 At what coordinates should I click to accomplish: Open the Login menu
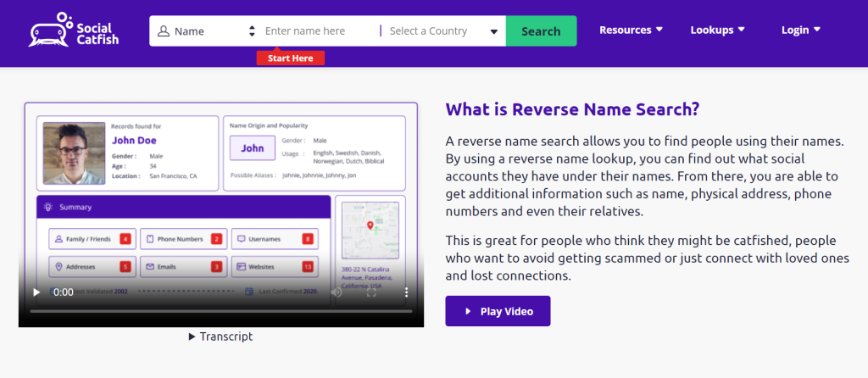click(800, 30)
